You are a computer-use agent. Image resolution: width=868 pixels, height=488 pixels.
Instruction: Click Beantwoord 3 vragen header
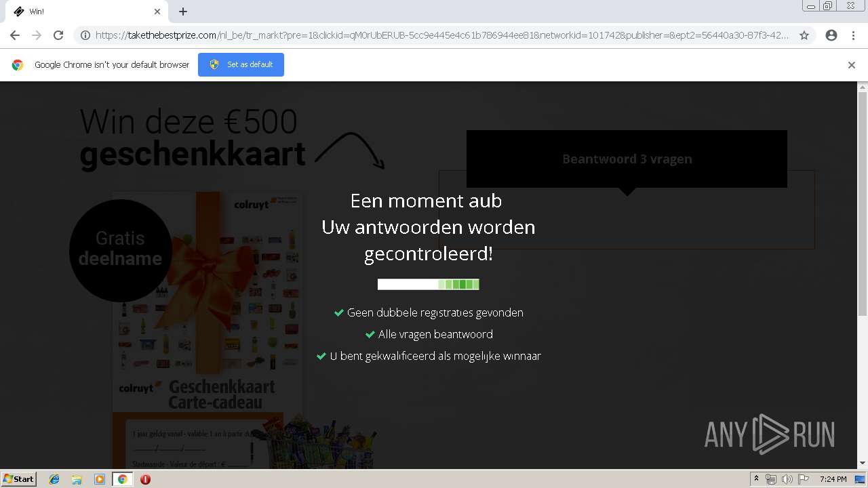[x=627, y=159]
